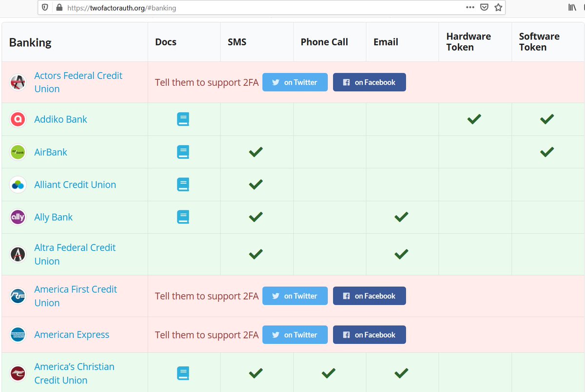Image resolution: width=585 pixels, height=392 pixels.
Task: Open American Express link
Action: tap(72, 335)
